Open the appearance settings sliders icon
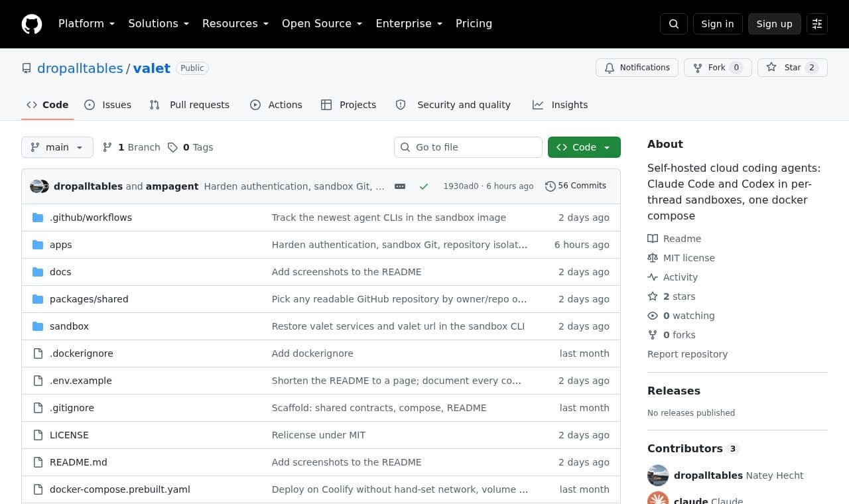849x504 pixels. (x=817, y=24)
